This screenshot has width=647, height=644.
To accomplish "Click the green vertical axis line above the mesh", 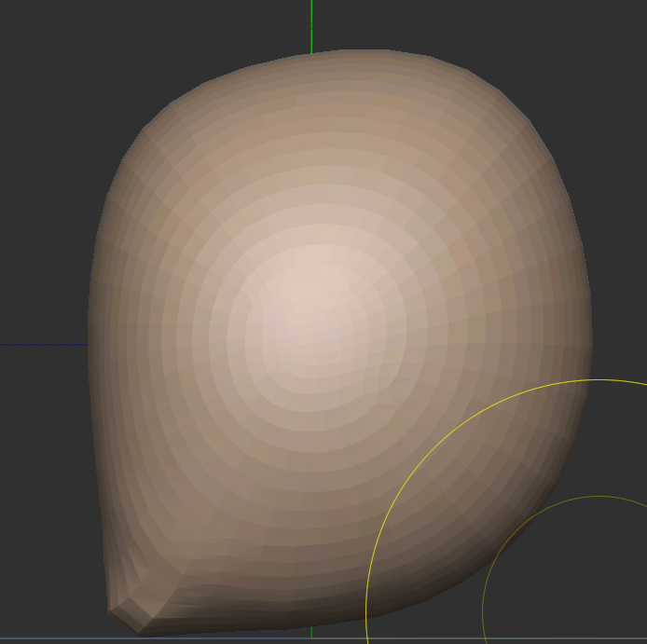I will 311,23.
